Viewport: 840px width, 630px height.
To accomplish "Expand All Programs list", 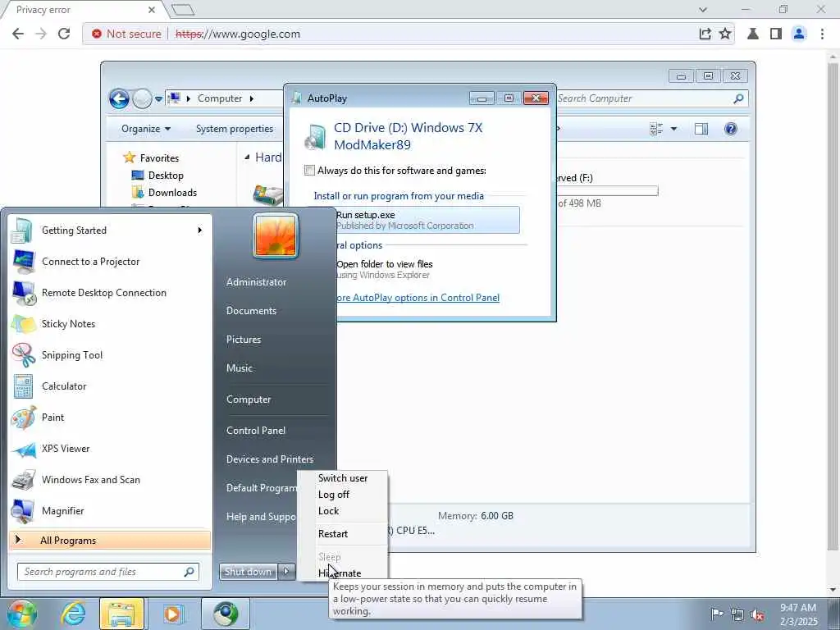I will tap(110, 541).
